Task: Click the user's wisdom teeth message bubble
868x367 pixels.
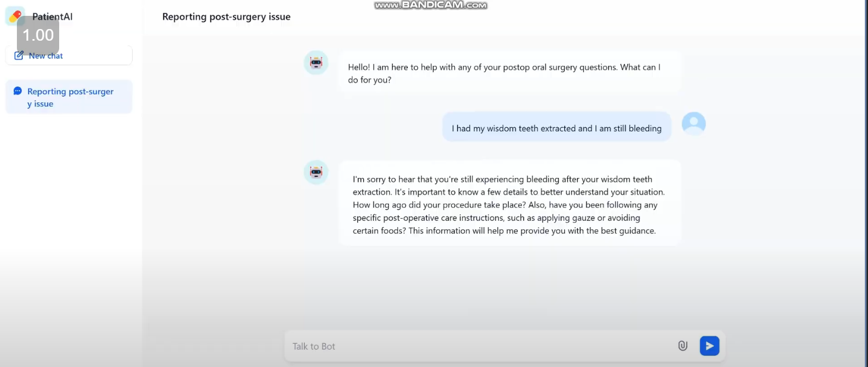Action: (x=556, y=128)
